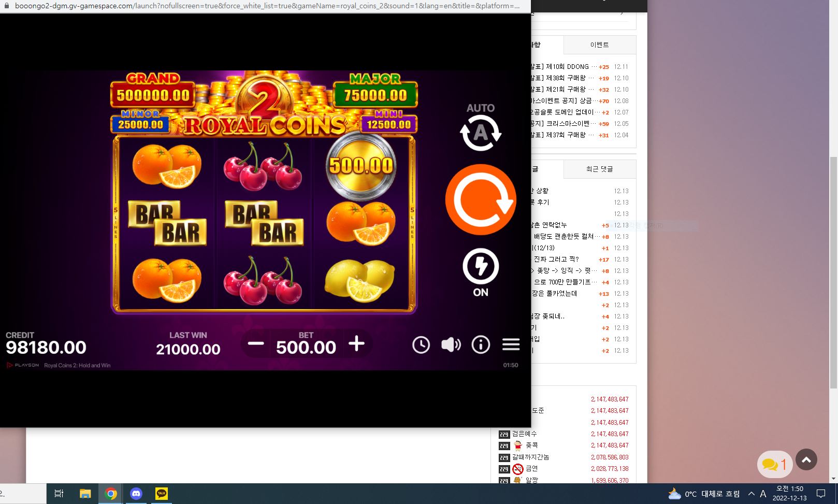Image resolution: width=838 pixels, height=504 pixels.
Task: Click the Playson logo in game footer
Action: click(23, 365)
